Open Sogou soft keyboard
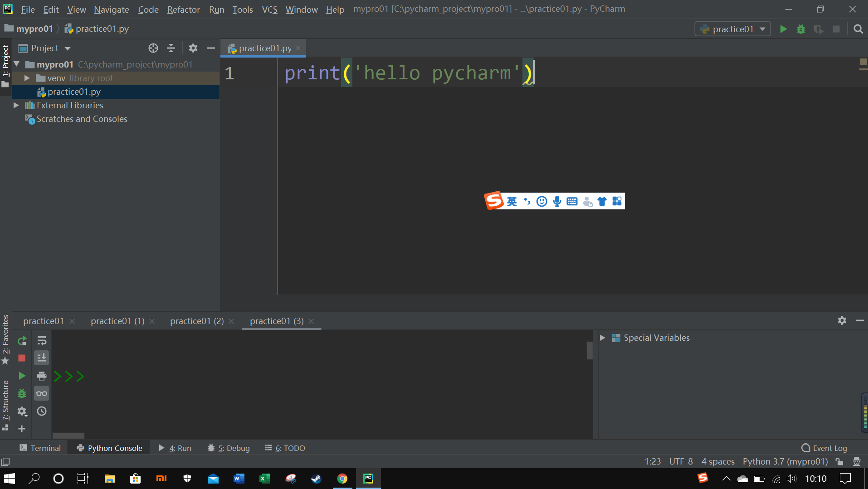The width and height of the screenshot is (868, 489). pos(572,201)
